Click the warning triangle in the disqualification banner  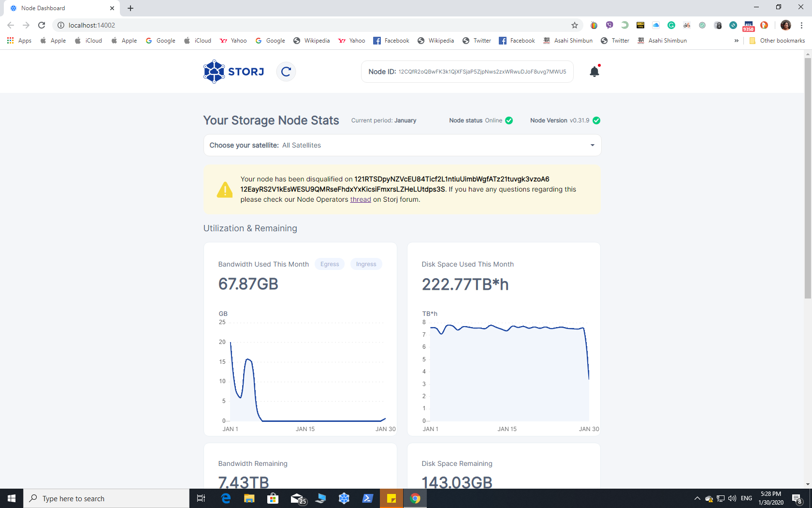coord(224,190)
